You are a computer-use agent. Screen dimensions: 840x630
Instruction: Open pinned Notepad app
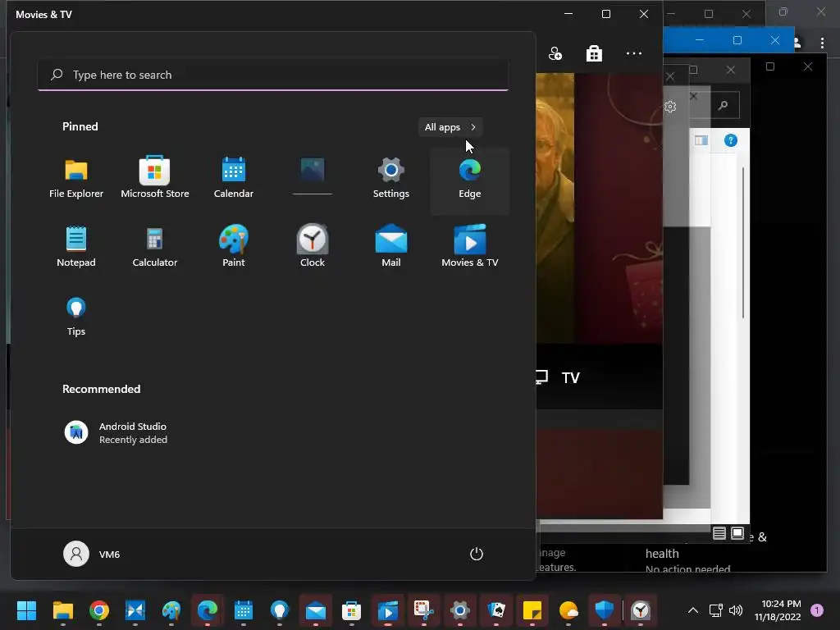click(x=76, y=248)
